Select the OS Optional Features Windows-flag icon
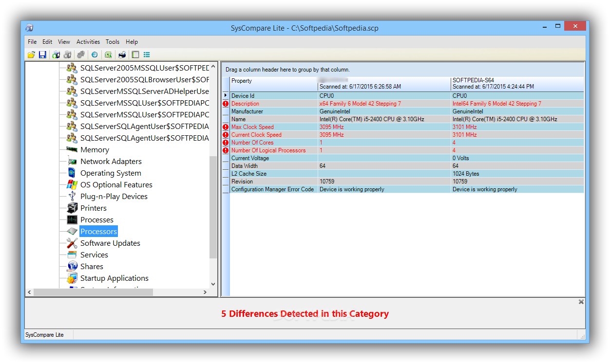Image resolution: width=610 pixels, height=364 pixels. pos(72,185)
